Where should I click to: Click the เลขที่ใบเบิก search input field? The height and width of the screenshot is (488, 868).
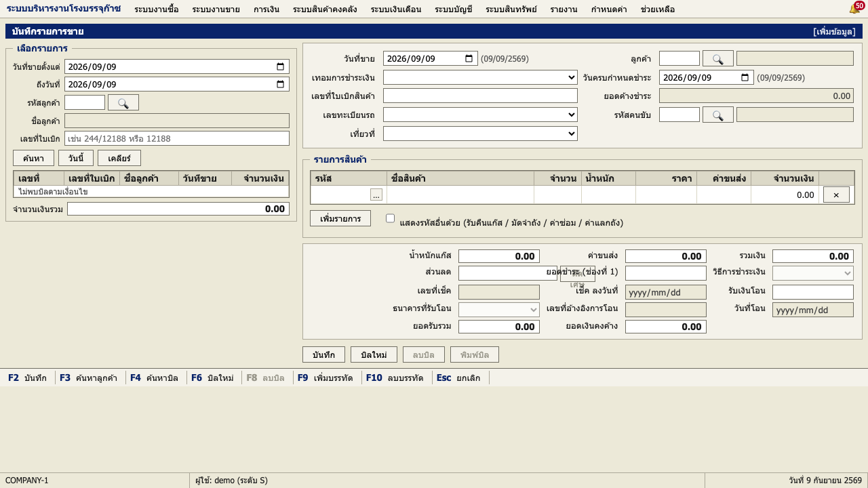point(177,138)
